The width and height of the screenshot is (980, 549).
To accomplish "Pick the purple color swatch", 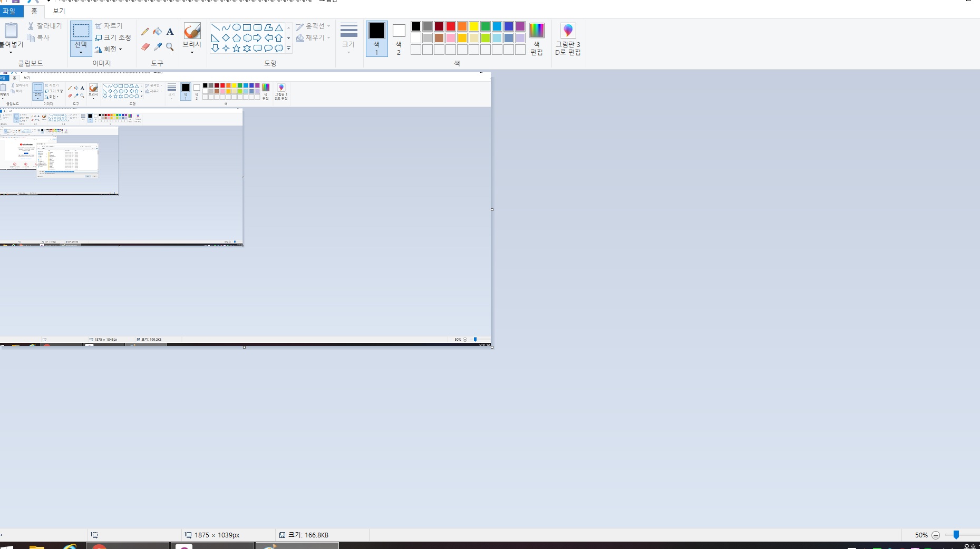I will click(x=520, y=26).
